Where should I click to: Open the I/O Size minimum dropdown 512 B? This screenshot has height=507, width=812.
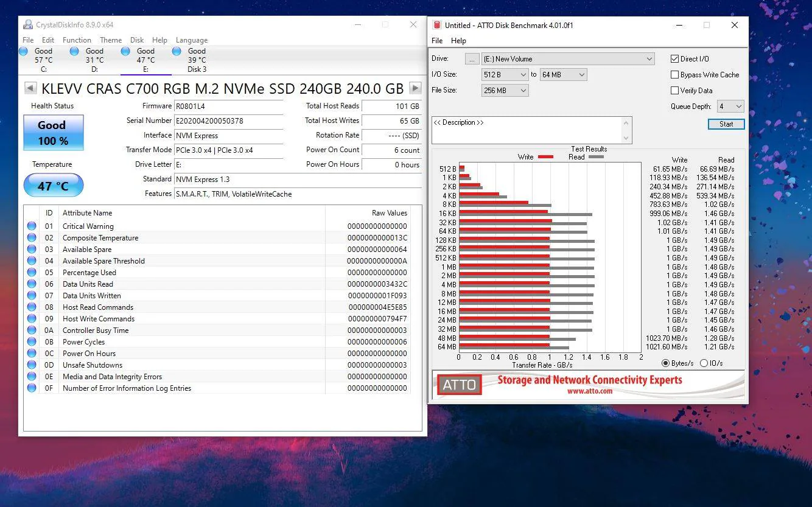505,75
